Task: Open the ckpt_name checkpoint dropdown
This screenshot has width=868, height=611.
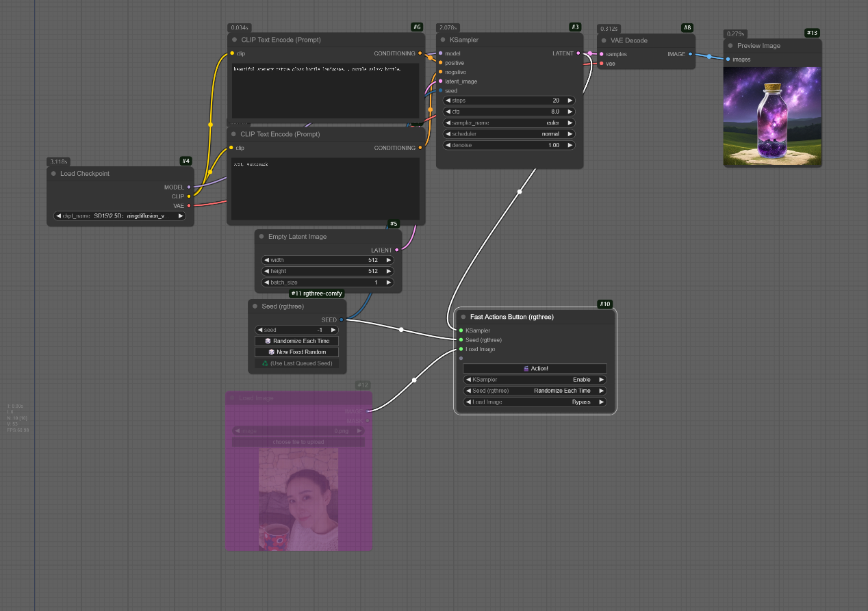Action: [x=120, y=216]
